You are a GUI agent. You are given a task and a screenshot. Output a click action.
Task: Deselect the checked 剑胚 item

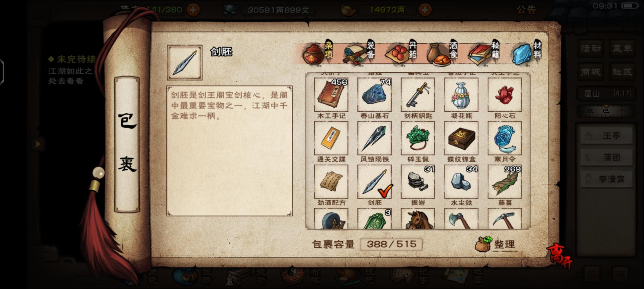[x=374, y=182]
